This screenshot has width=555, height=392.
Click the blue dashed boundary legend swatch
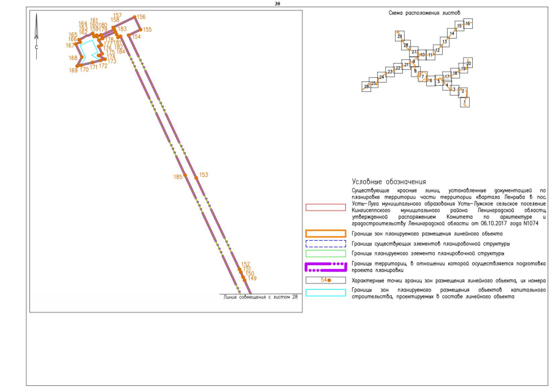click(x=325, y=243)
